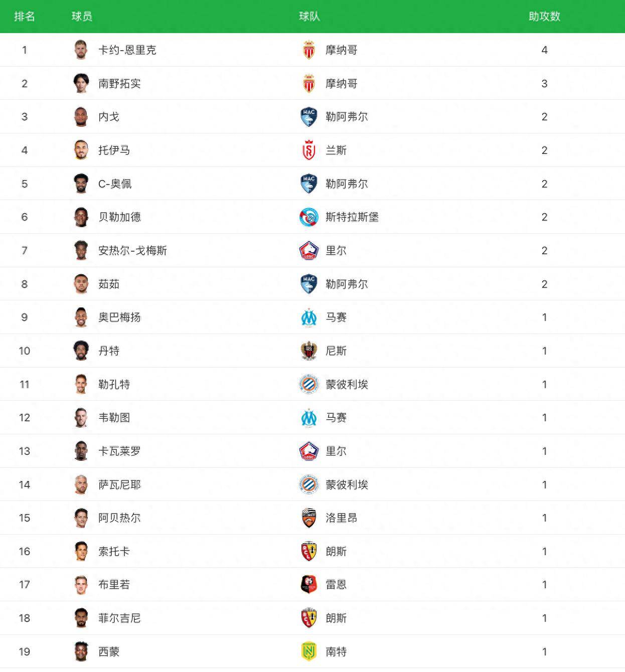Click the Lille LOSC crest beside 安热尔-戈梅斯
Screen dimensions: 625x672
pos(309,250)
